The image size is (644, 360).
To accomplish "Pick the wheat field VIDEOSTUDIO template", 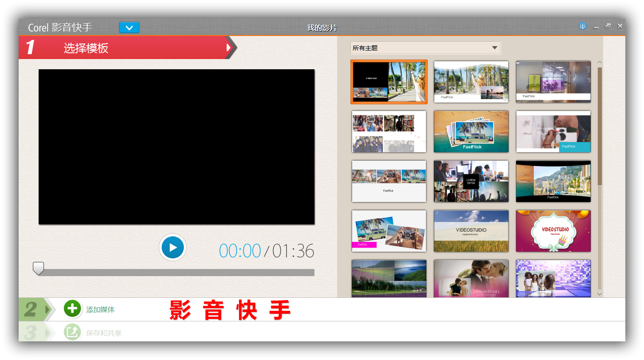I will [x=471, y=231].
